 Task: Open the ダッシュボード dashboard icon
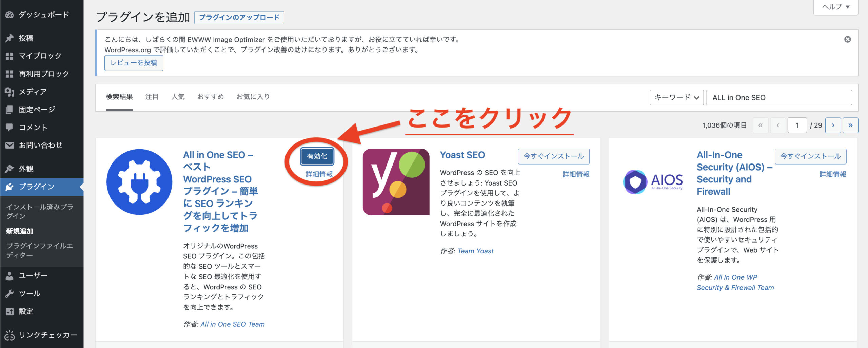tap(9, 15)
